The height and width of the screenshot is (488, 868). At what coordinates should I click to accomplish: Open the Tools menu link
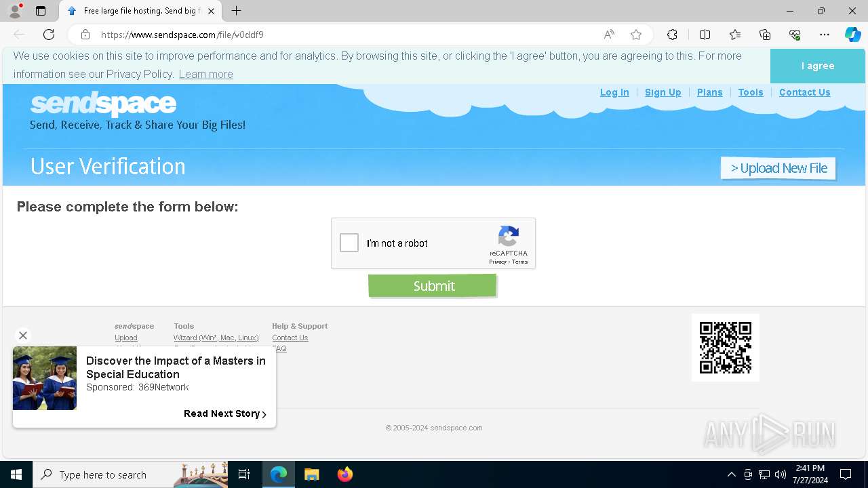(x=751, y=92)
